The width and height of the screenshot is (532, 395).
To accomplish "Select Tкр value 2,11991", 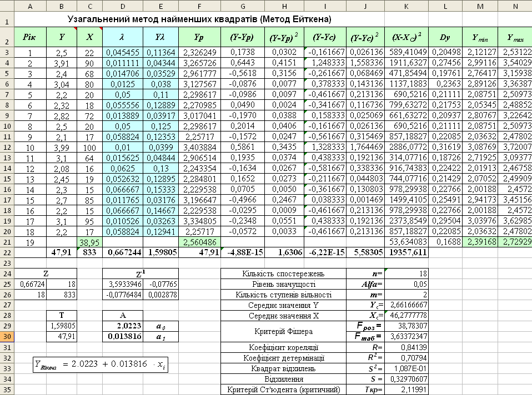I will pos(406,389).
